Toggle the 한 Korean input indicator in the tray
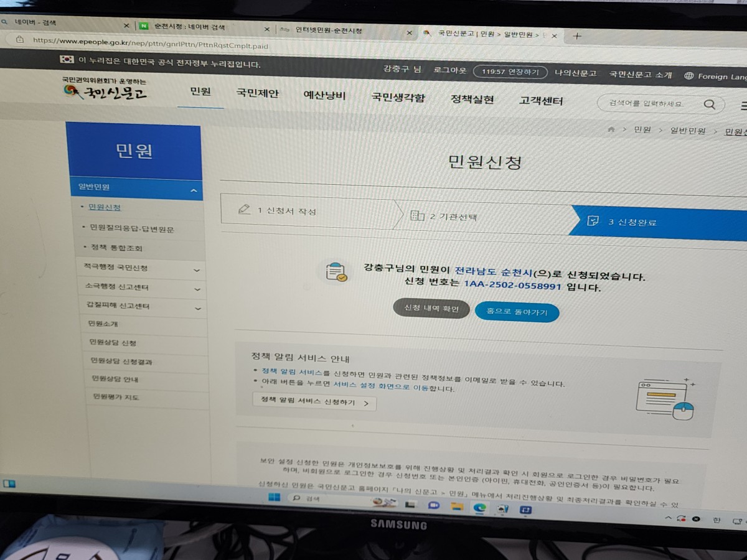The width and height of the screenshot is (747, 560). [717, 520]
